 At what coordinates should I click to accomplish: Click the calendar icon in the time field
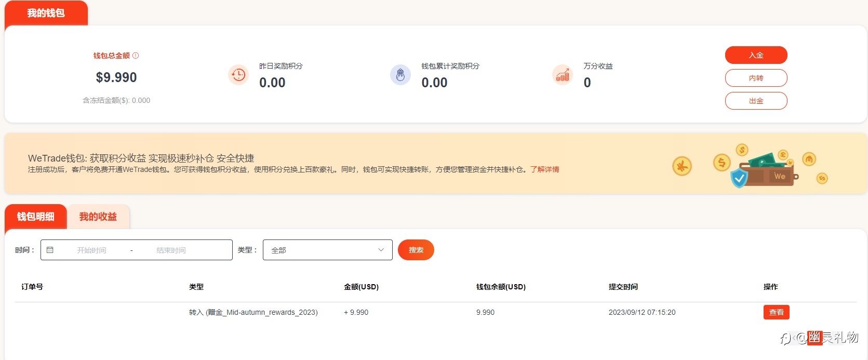click(50, 250)
